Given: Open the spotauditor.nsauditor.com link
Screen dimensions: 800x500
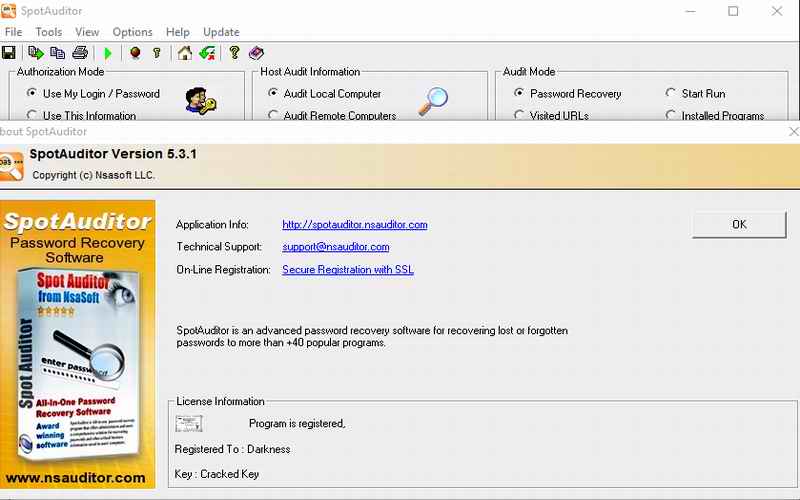Looking at the screenshot, I should tap(354, 225).
